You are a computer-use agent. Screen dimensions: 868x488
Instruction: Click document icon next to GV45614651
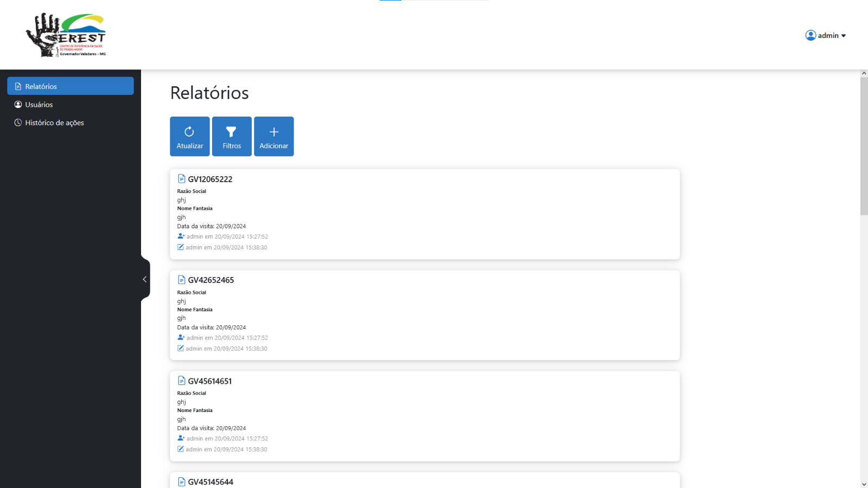182,381
